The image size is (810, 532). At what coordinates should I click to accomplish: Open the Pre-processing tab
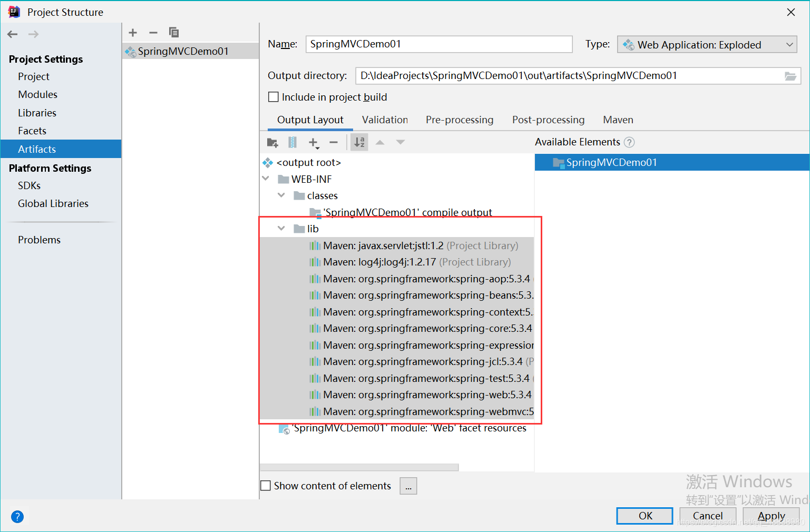[x=460, y=120]
